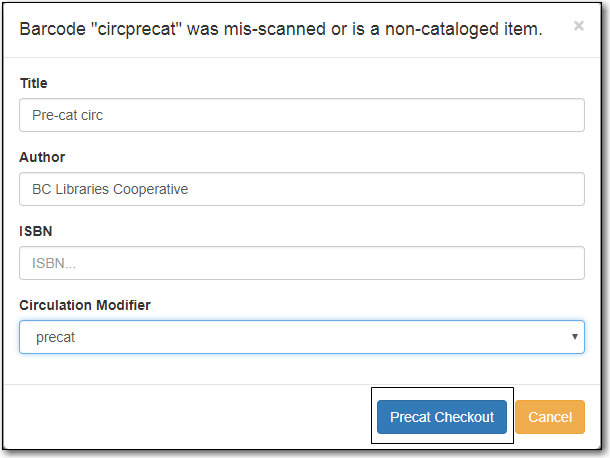The width and height of the screenshot is (610, 458).
Task: Focus the Author input field
Action: pos(302,189)
